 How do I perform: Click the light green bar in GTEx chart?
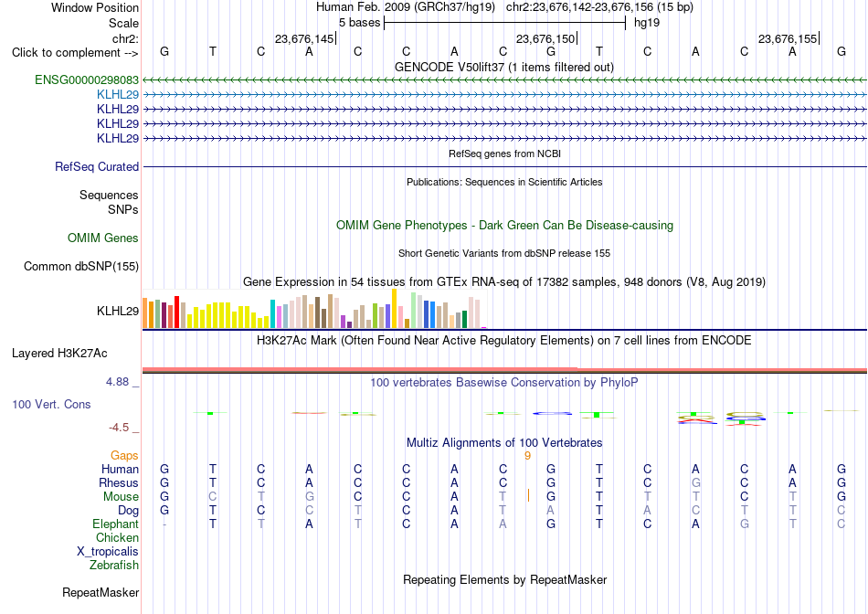(x=414, y=310)
